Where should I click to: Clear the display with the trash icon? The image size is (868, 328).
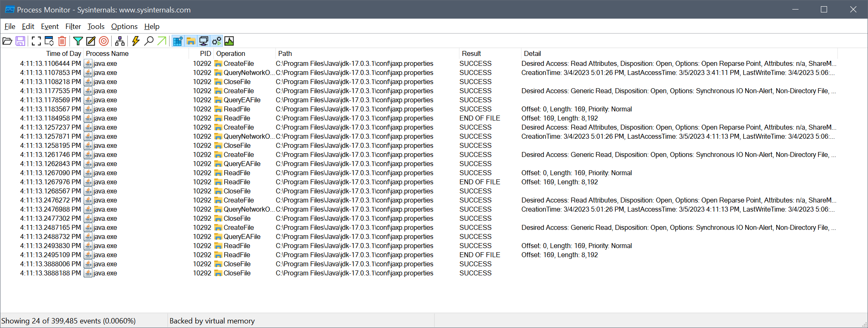[x=62, y=41]
